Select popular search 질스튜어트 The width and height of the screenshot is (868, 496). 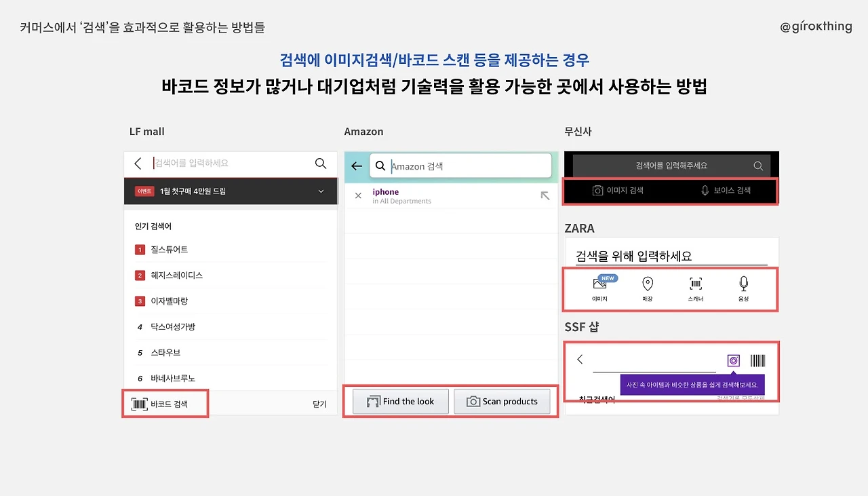click(x=170, y=250)
